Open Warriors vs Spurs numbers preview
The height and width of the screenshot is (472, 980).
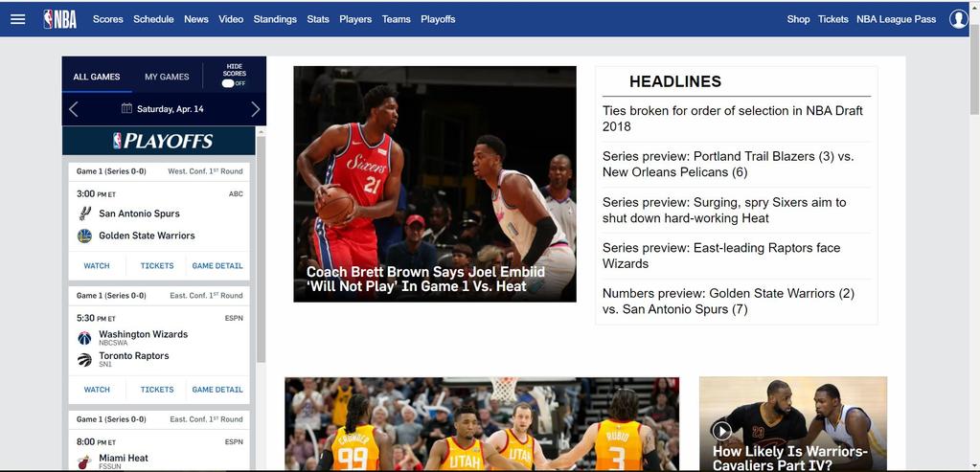click(728, 302)
